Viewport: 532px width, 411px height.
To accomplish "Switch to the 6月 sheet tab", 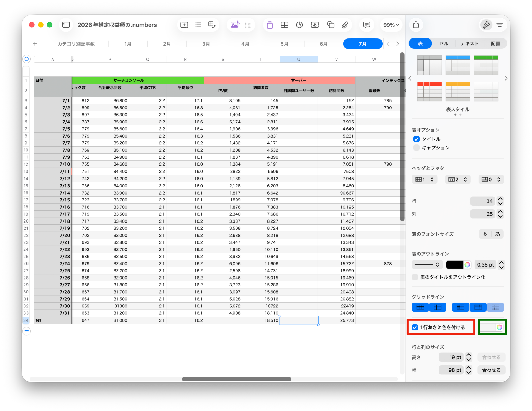I will (x=323, y=44).
